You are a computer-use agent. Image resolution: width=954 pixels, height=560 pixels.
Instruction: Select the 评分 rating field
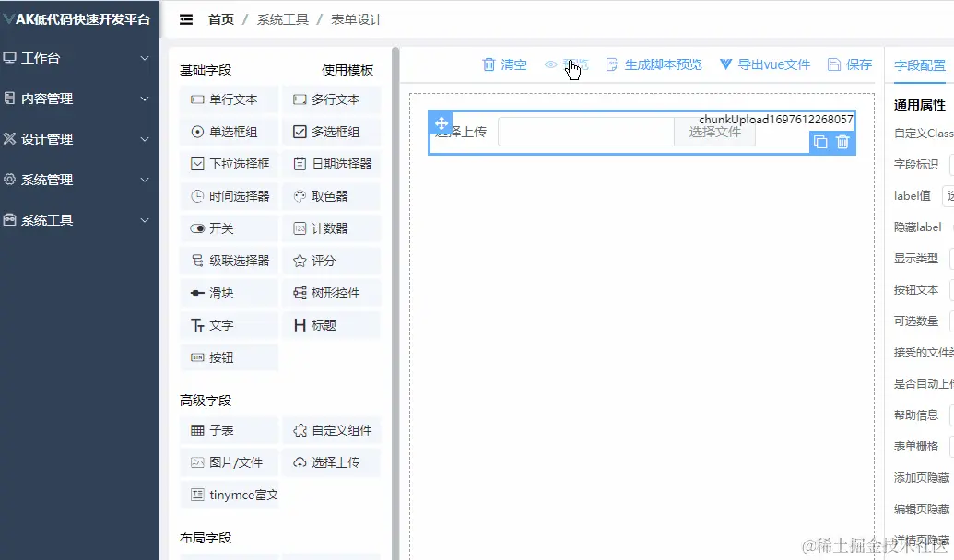tap(329, 261)
